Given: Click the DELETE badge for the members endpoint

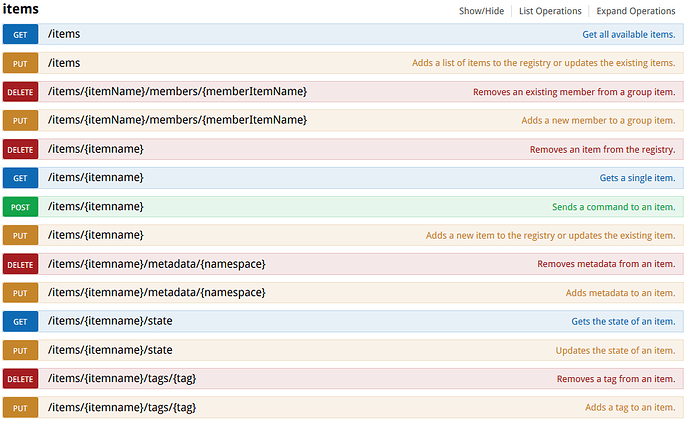Looking at the screenshot, I should (x=20, y=92).
